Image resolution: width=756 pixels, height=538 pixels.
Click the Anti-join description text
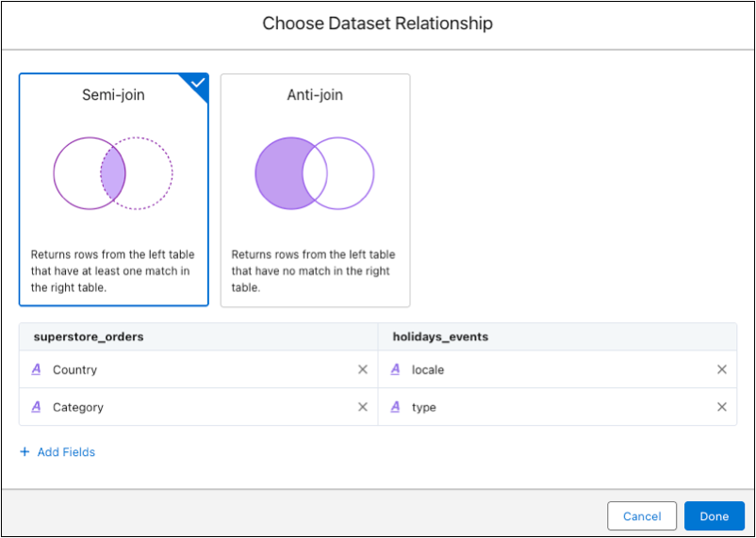coord(313,271)
